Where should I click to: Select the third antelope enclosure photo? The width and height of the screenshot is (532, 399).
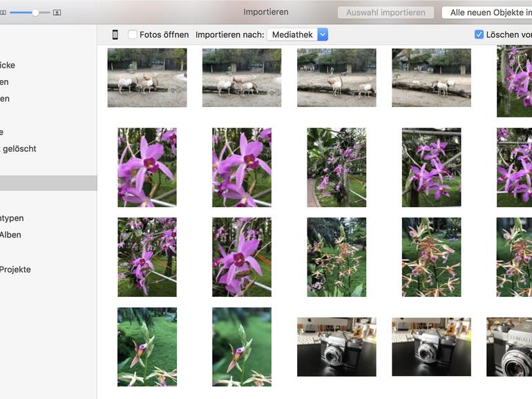[x=336, y=77]
